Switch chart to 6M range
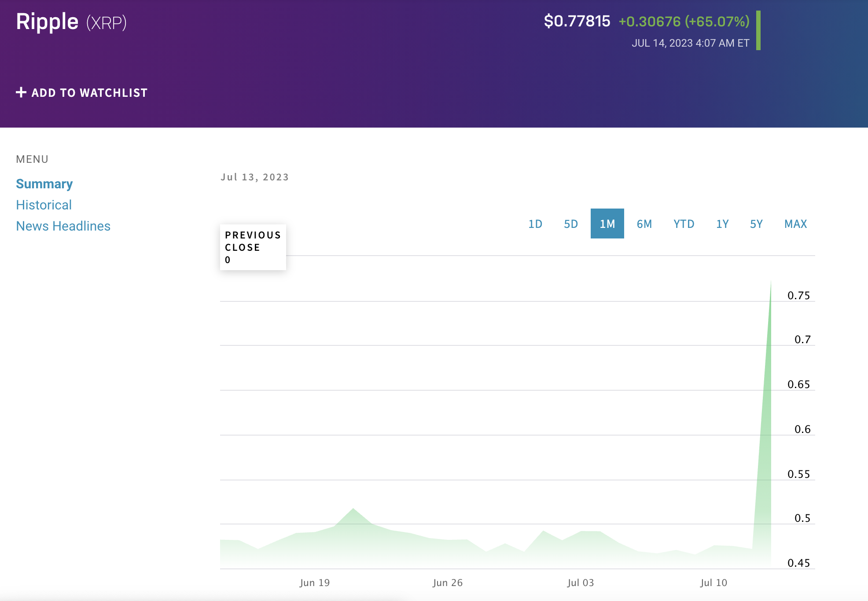The width and height of the screenshot is (868, 601). click(x=644, y=224)
